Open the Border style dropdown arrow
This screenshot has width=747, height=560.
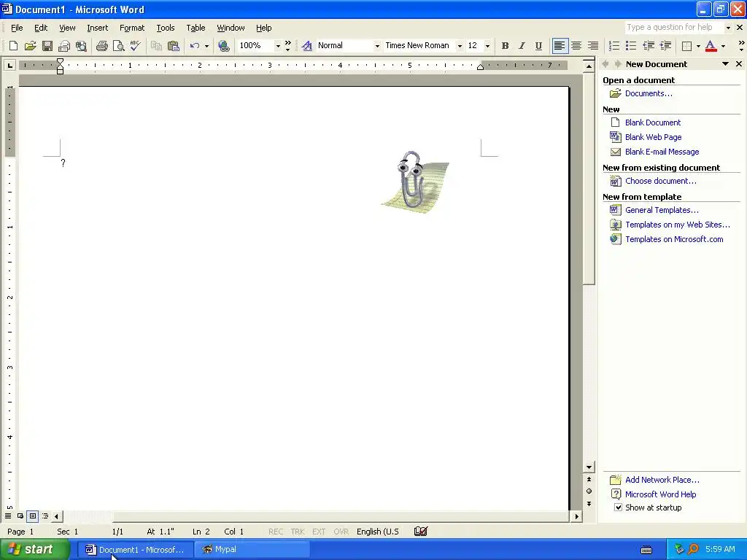[698, 46]
